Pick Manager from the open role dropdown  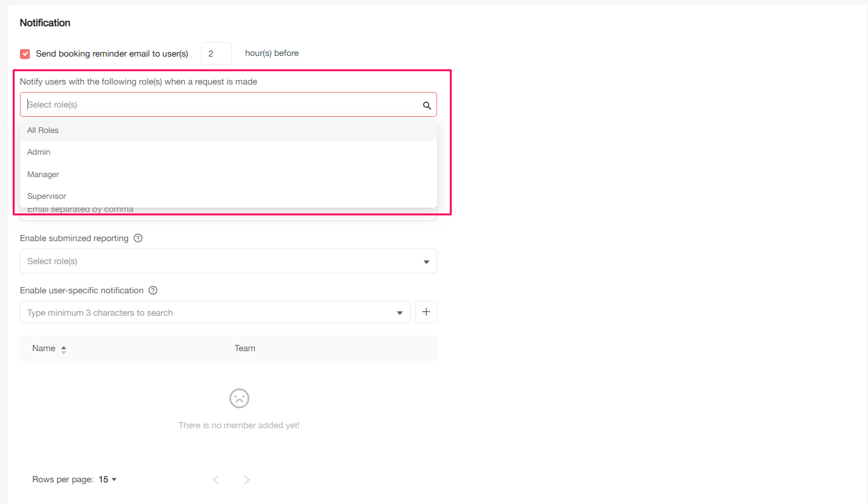click(x=43, y=175)
